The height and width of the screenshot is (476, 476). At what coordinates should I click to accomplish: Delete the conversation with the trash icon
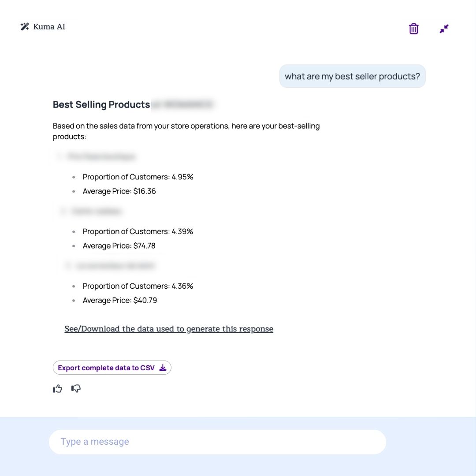(413, 29)
